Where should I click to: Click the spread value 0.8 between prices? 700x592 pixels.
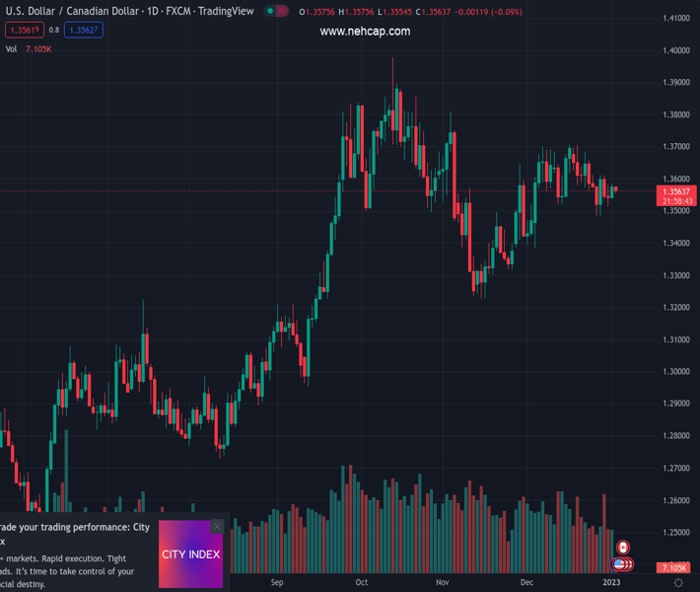(53, 30)
